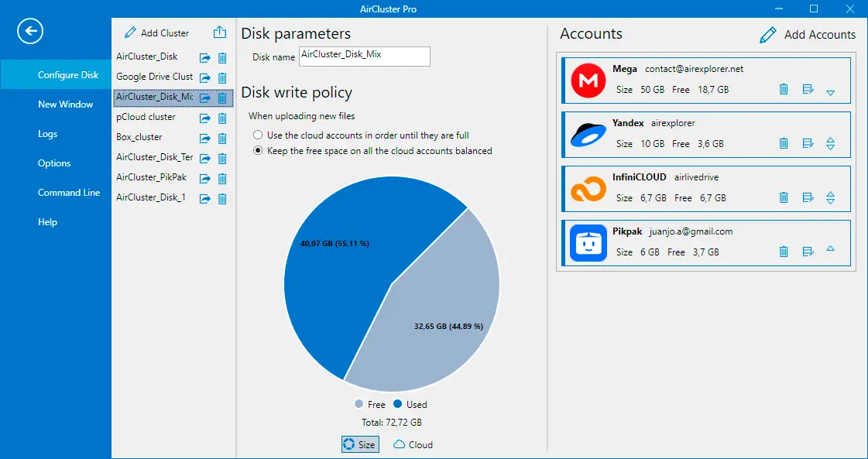
Task: Open pCloud cluster via arrow icon
Action: (x=205, y=118)
